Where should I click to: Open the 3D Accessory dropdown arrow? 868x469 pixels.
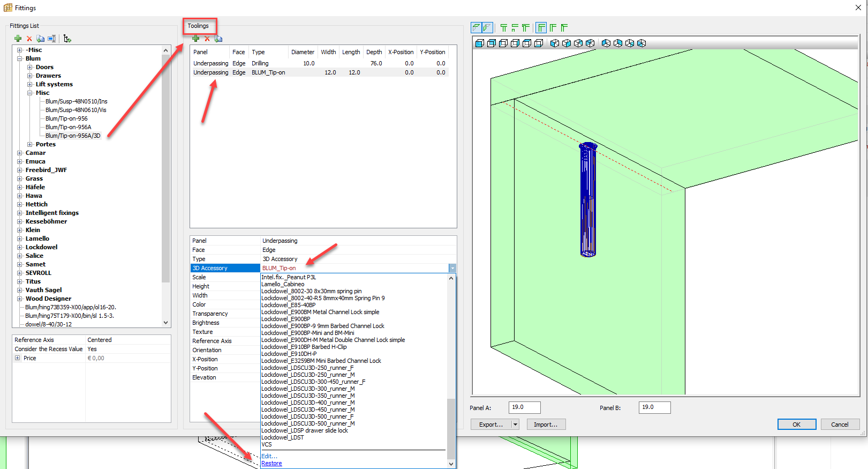point(452,268)
